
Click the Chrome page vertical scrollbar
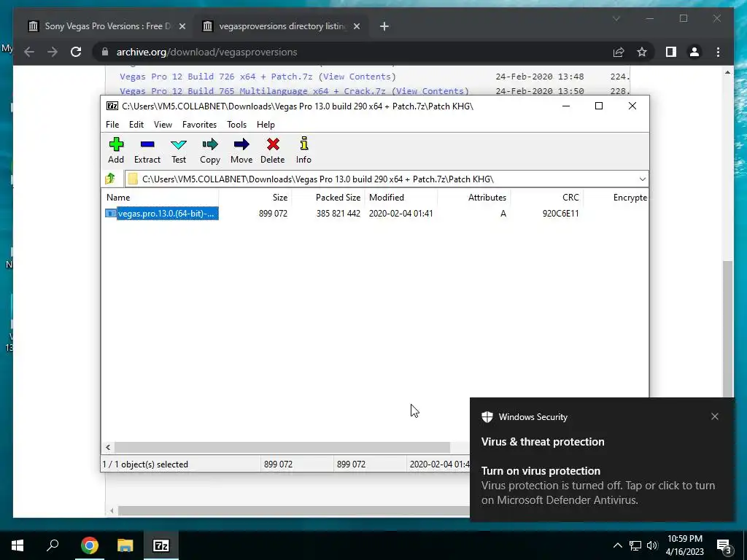point(727,329)
